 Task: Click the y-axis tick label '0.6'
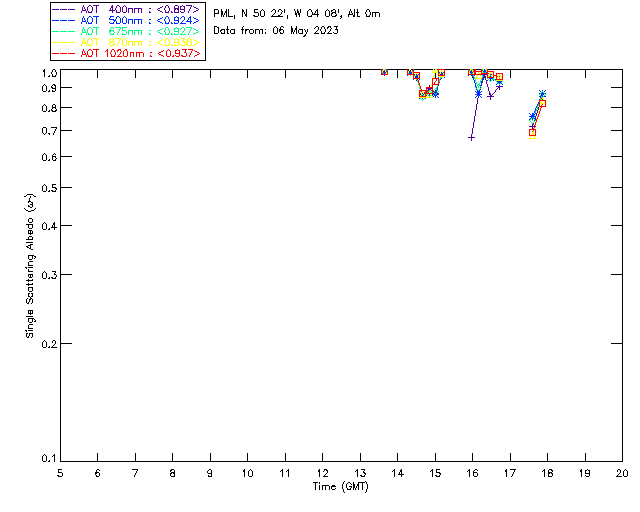click(x=49, y=157)
